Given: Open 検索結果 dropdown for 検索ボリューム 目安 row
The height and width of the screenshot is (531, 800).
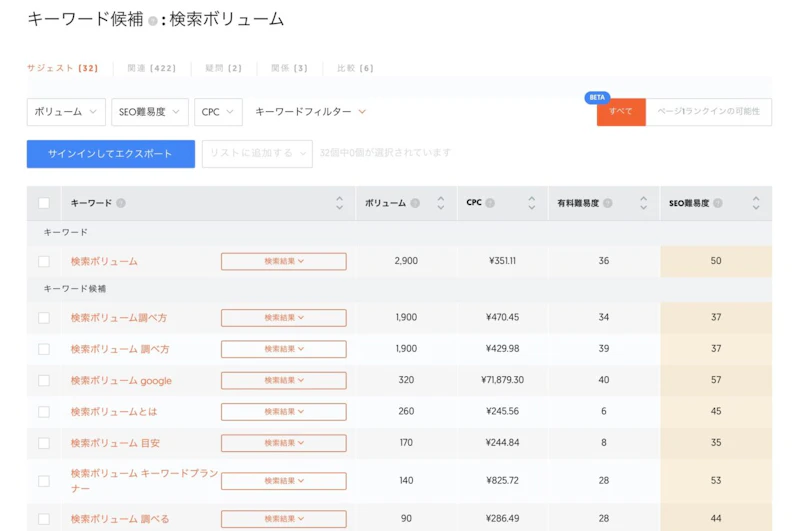Looking at the screenshot, I should pos(284,443).
